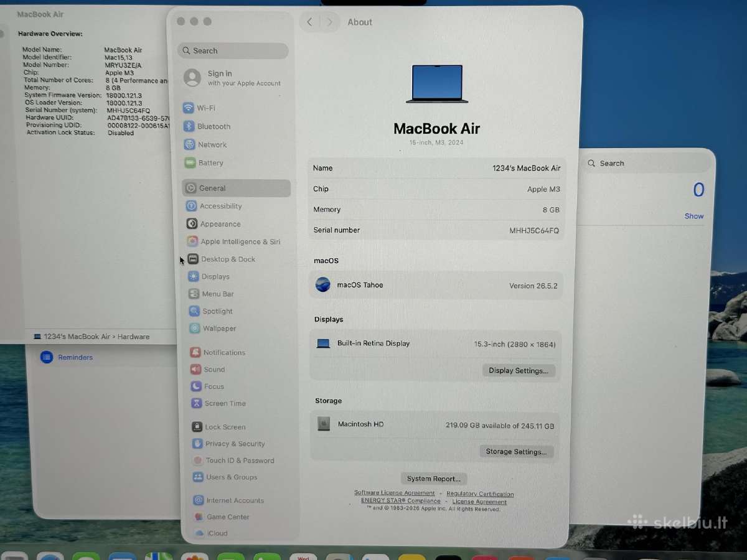This screenshot has width=747, height=560.
Task: Click 15.3-inch (2880 × 1864) display text
Action: pos(515,344)
